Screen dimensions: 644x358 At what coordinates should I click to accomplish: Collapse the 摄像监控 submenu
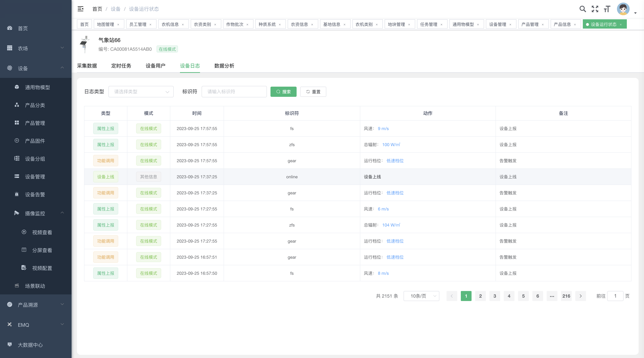tap(35, 213)
